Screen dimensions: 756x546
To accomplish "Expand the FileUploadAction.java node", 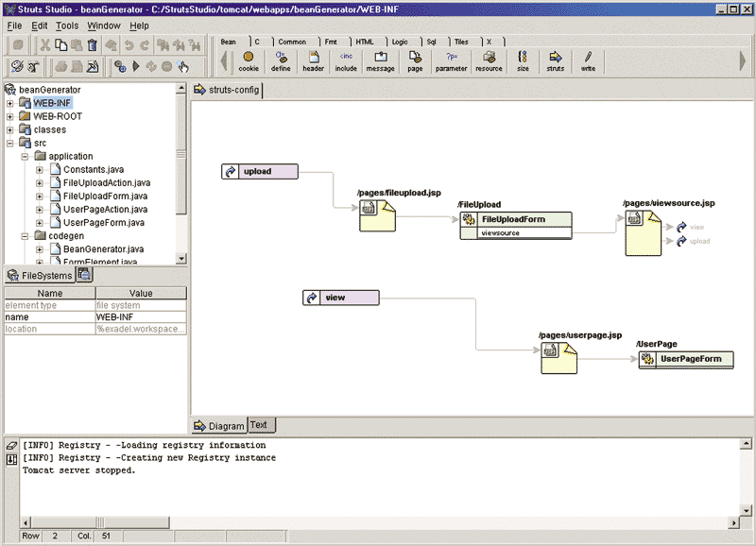I will tap(40, 182).
